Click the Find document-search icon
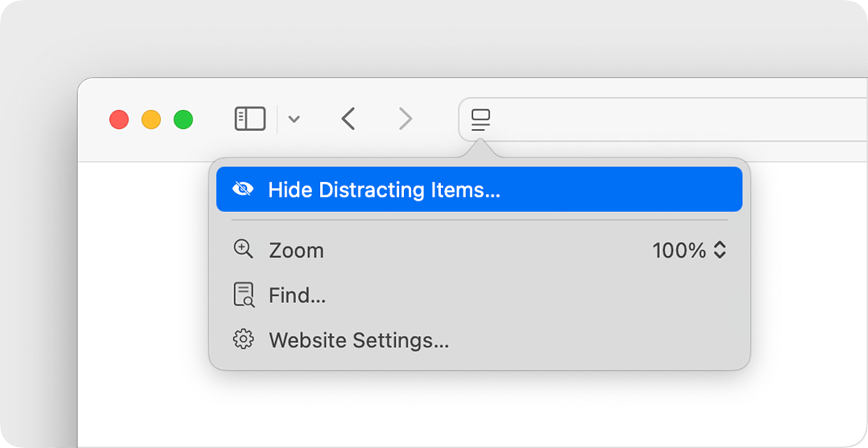Image resolution: width=868 pixels, height=448 pixels. [242, 295]
